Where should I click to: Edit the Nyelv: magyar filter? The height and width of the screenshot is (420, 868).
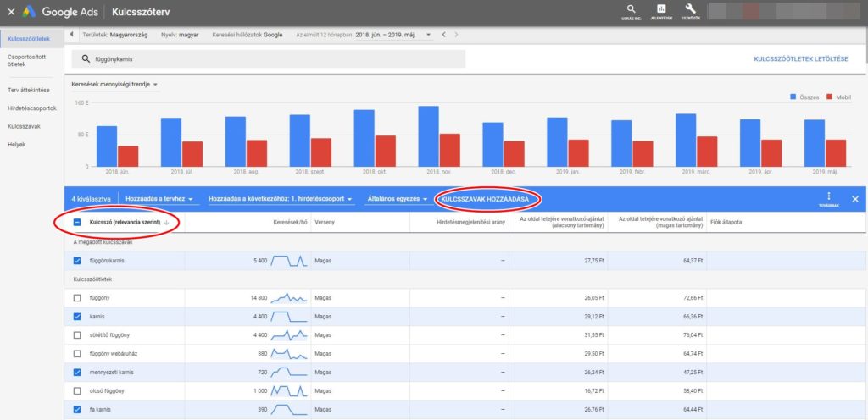pyautogui.click(x=180, y=35)
